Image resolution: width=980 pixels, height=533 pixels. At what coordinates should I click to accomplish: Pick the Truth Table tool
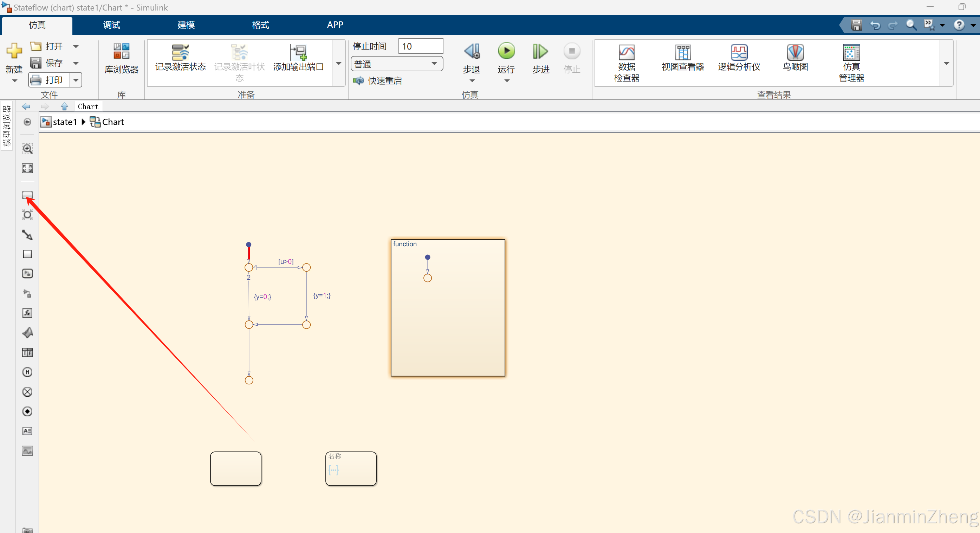click(x=27, y=352)
